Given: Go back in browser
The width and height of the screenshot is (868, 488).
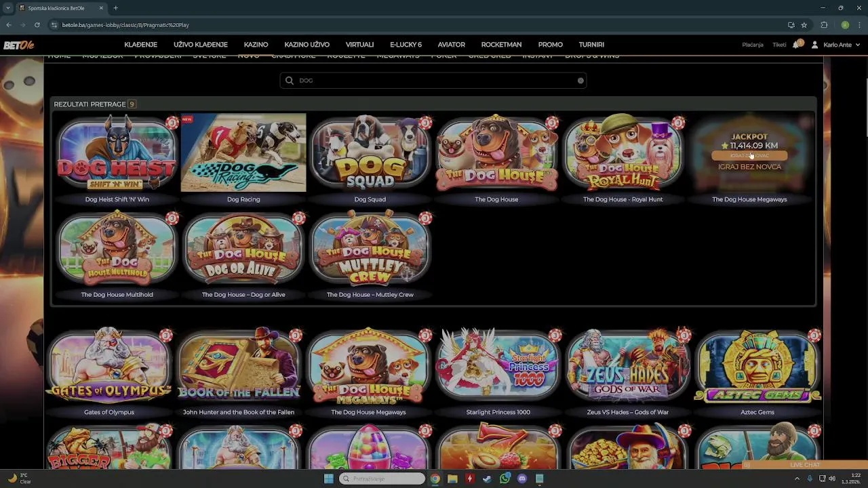Looking at the screenshot, I should tap(9, 25).
